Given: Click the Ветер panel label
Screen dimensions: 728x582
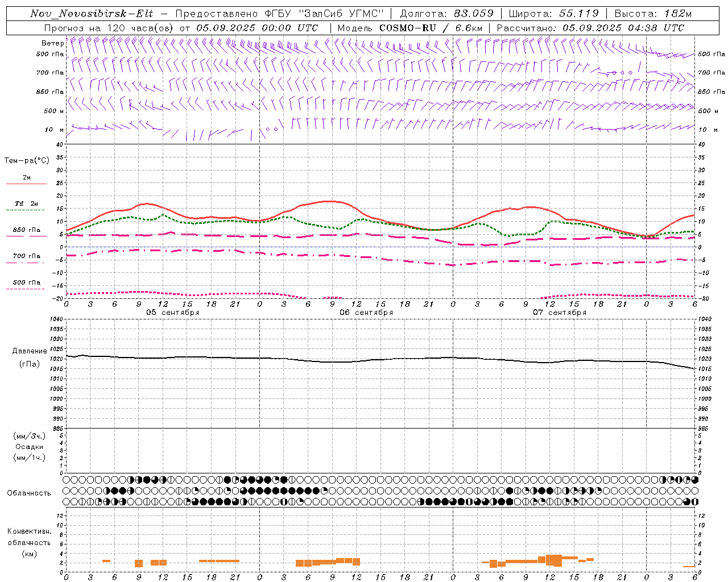Looking at the screenshot, I should pos(52,43).
